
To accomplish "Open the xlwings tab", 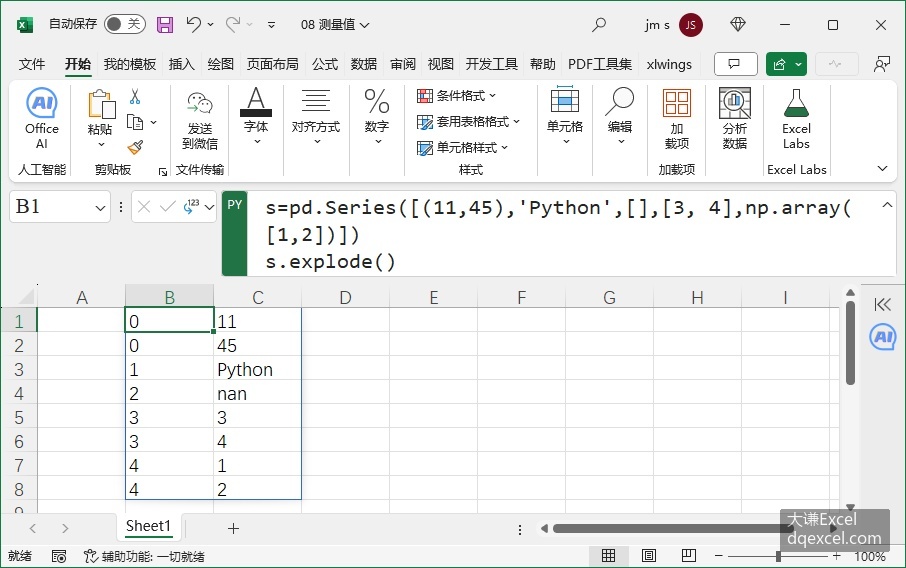I will click(x=669, y=64).
